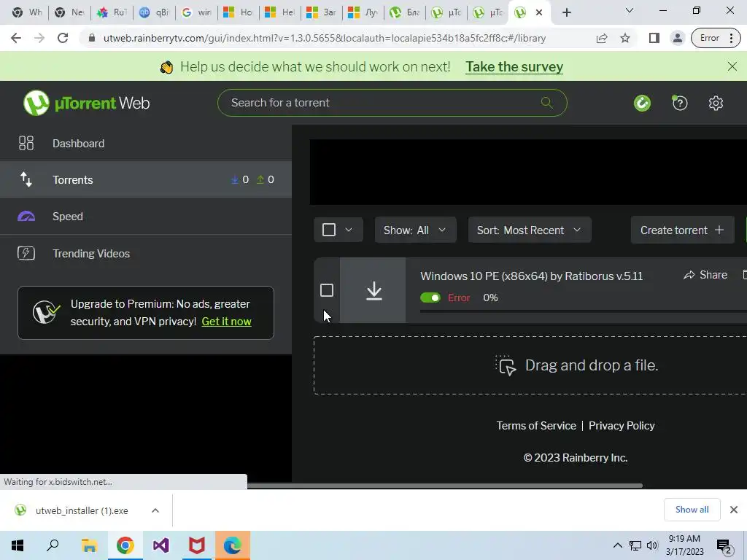
Task: Share the Windows 10 PE torrent
Action: (x=705, y=275)
